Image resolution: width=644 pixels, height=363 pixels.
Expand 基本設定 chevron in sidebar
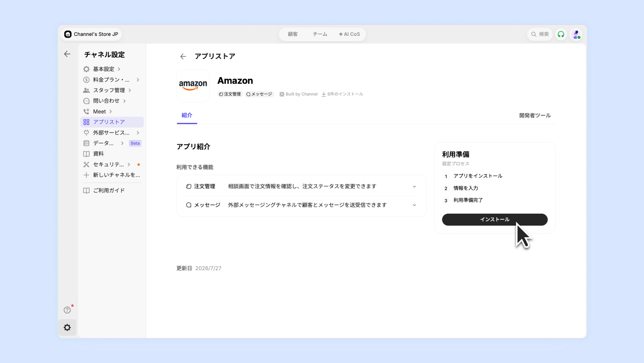tap(119, 69)
